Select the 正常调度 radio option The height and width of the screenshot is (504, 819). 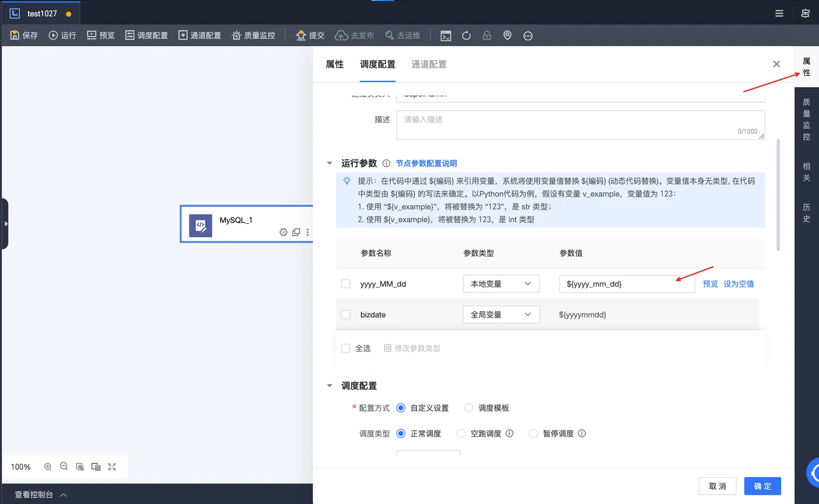pos(401,433)
